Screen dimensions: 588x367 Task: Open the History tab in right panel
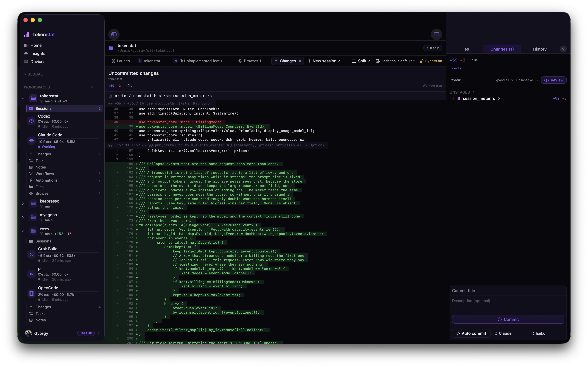pos(540,49)
